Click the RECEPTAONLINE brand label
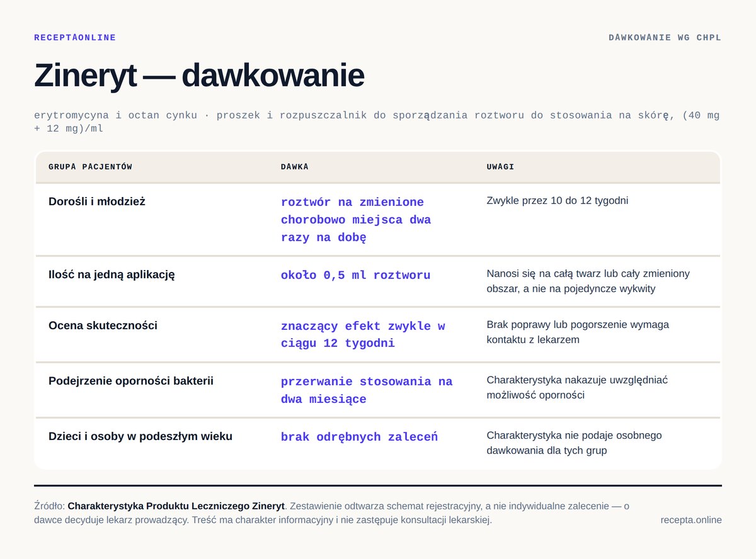The height and width of the screenshot is (559, 756). 75,38
